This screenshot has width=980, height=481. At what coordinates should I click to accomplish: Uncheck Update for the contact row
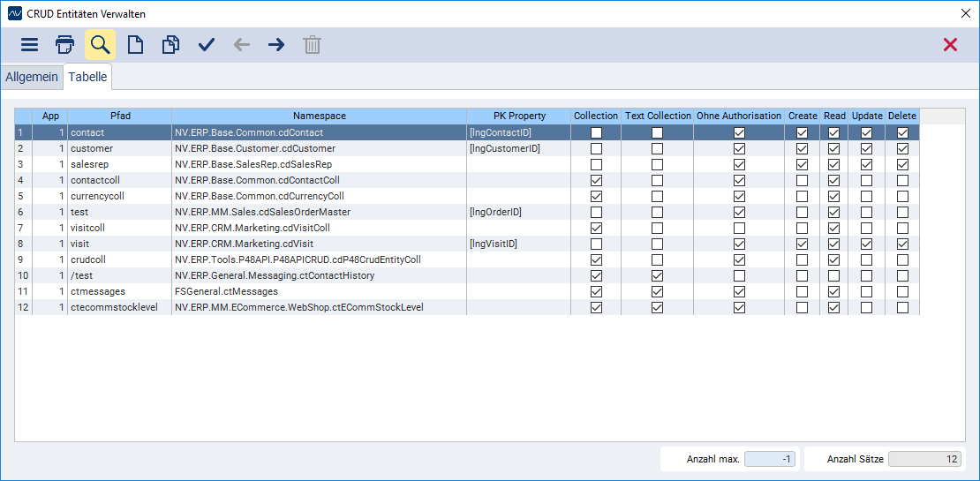[868, 132]
